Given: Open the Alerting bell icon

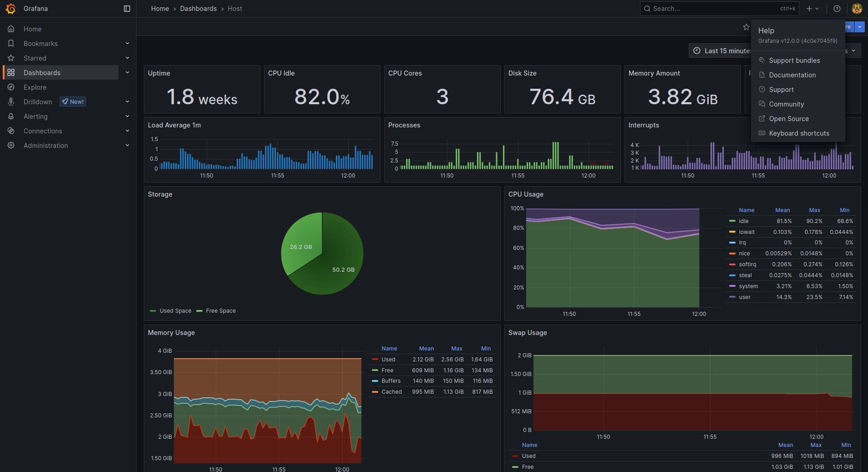Looking at the screenshot, I should click(11, 116).
